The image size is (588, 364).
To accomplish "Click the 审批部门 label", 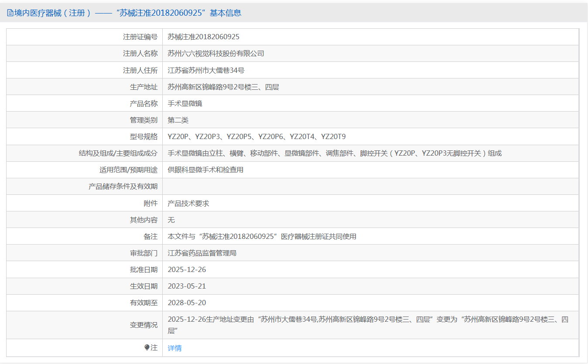I will coord(144,253).
